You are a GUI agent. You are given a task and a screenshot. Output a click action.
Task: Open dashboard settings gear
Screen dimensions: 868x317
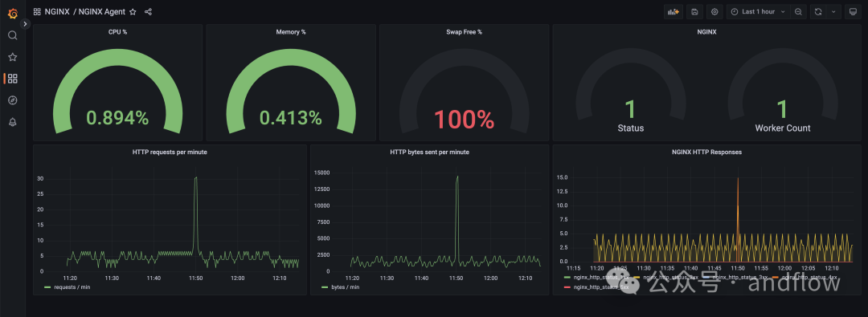tap(714, 11)
